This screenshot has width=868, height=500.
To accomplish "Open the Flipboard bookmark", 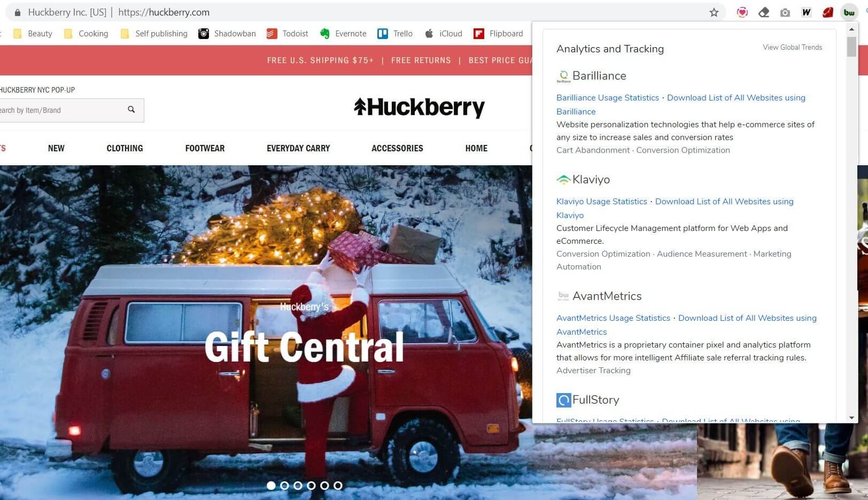I will [498, 34].
